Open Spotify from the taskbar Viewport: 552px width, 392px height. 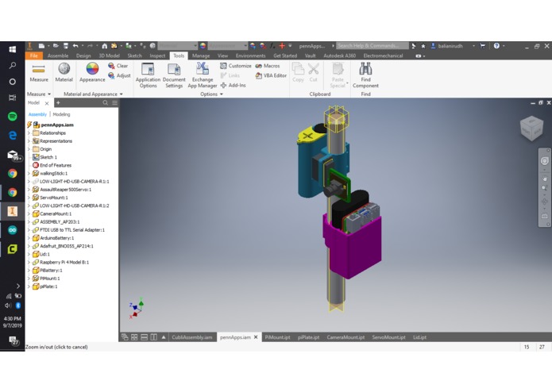point(13,116)
